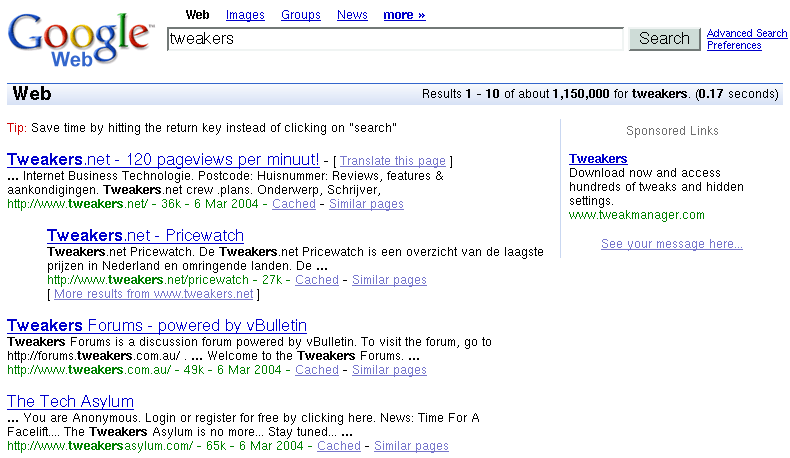Image resolution: width=790 pixels, height=458 pixels.
Task: Open Similar pages for Pricewatch result
Action: pyautogui.click(x=389, y=280)
